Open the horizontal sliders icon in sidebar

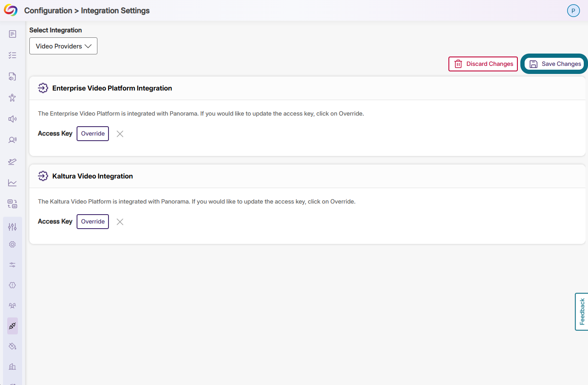pos(12,265)
